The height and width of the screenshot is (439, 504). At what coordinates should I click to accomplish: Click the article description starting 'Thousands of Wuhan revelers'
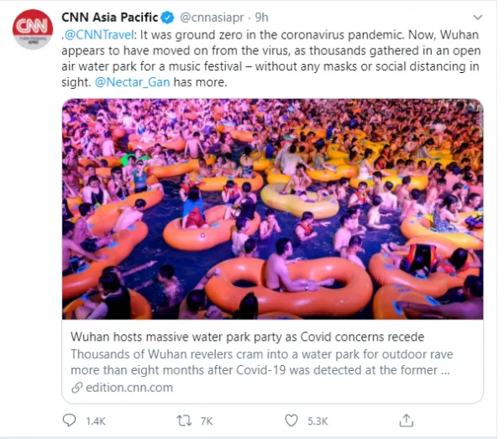click(261, 363)
